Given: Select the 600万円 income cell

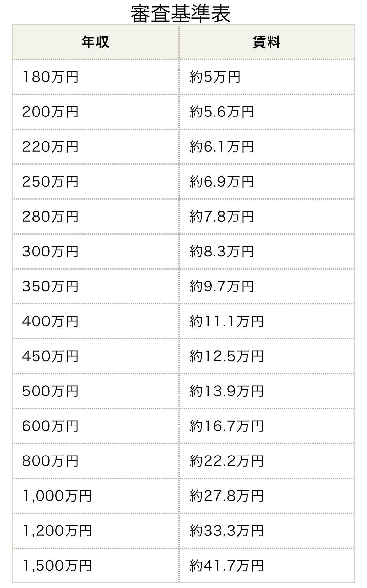Looking at the screenshot, I should 50,426.
